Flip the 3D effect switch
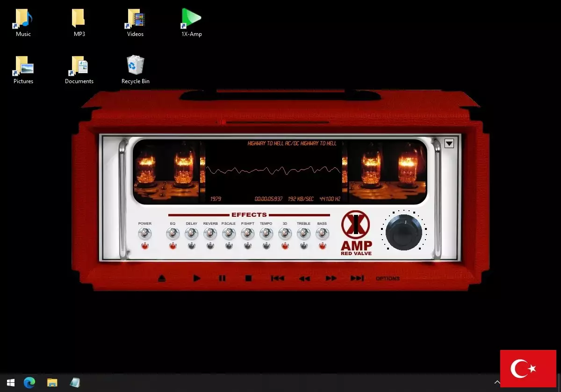 285,234
